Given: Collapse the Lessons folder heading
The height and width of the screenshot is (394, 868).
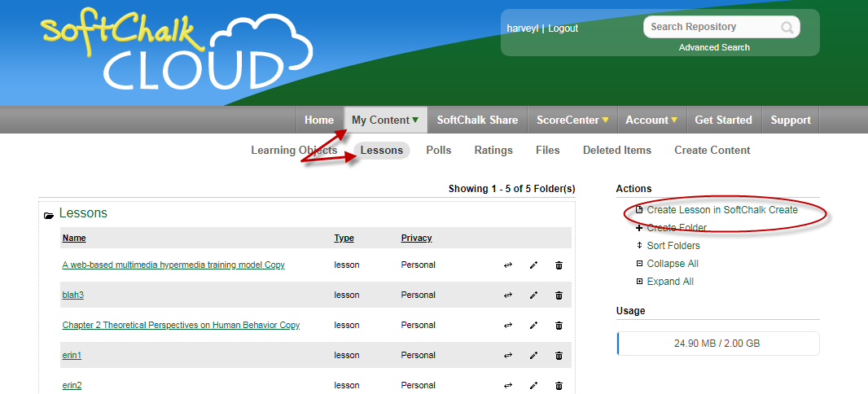Looking at the screenshot, I should (83, 213).
